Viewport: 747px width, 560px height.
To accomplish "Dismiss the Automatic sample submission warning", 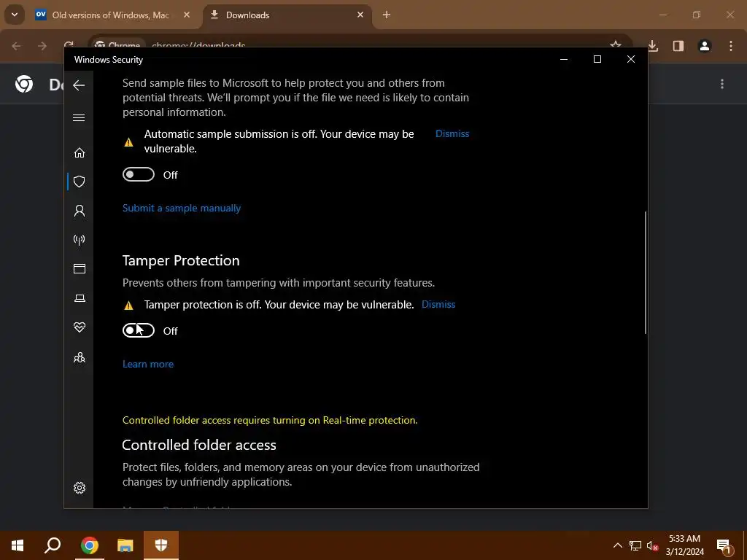I will (452, 134).
